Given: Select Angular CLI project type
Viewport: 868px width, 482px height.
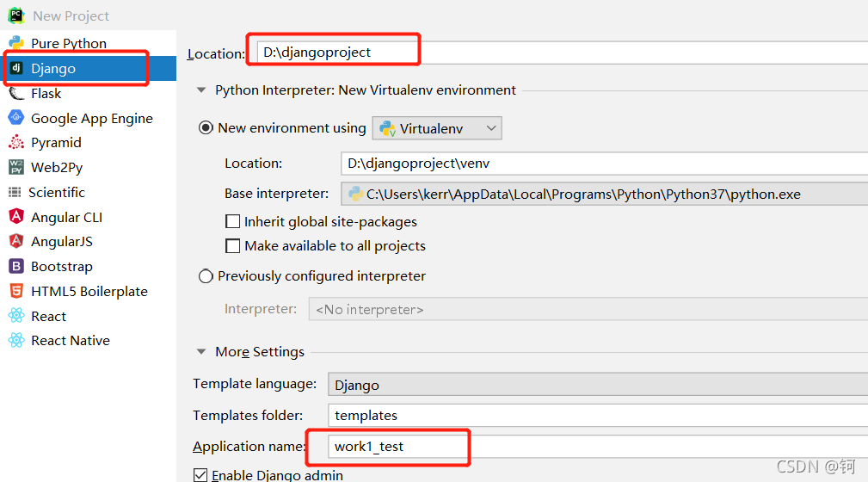Looking at the screenshot, I should (x=88, y=217).
